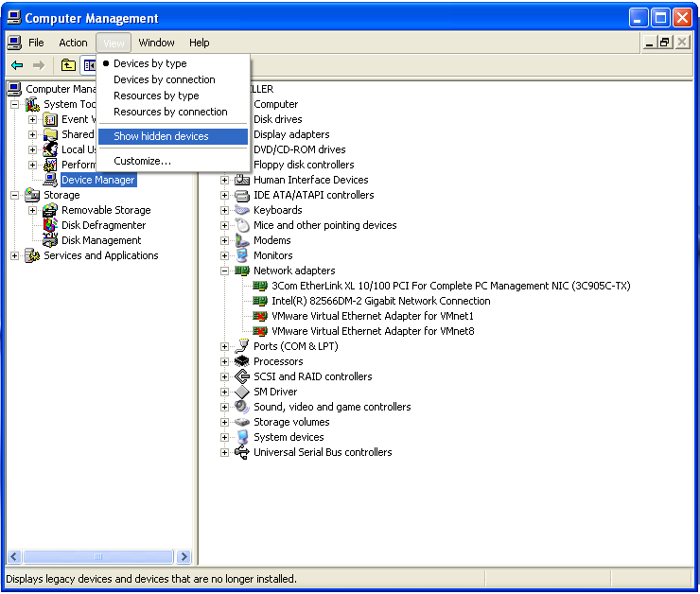Select the VMware VMnet8 virtual adapter
The width and height of the screenshot is (700, 594).
(373, 331)
